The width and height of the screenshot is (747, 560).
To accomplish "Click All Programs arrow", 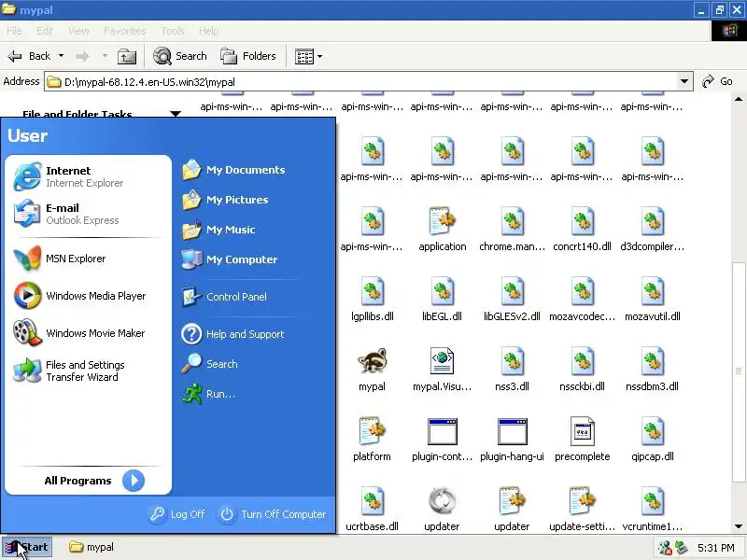I will pos(134,481).
